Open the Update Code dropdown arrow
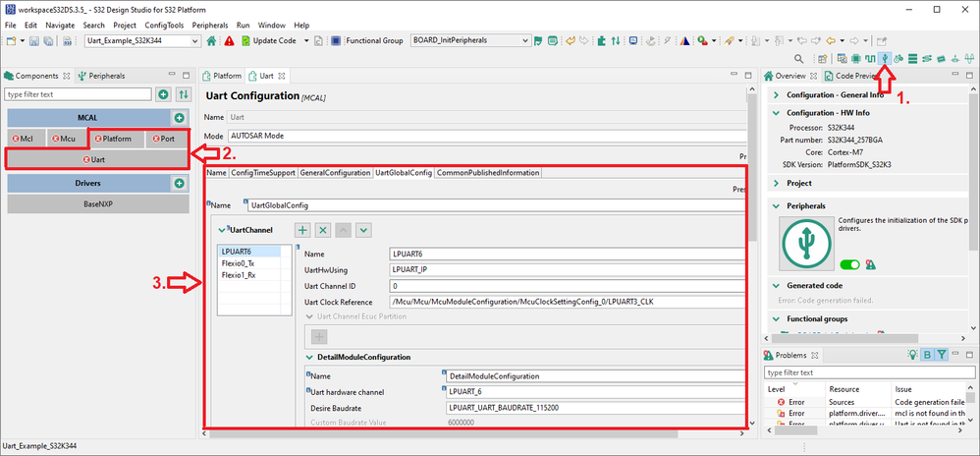This screenshot has width=980, height=456. point(306,40)
